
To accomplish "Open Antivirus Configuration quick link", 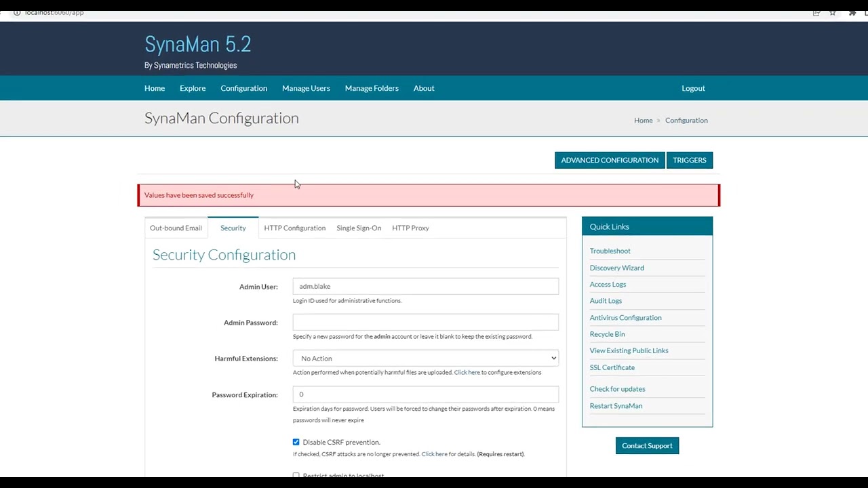I will tap(625, 318).
